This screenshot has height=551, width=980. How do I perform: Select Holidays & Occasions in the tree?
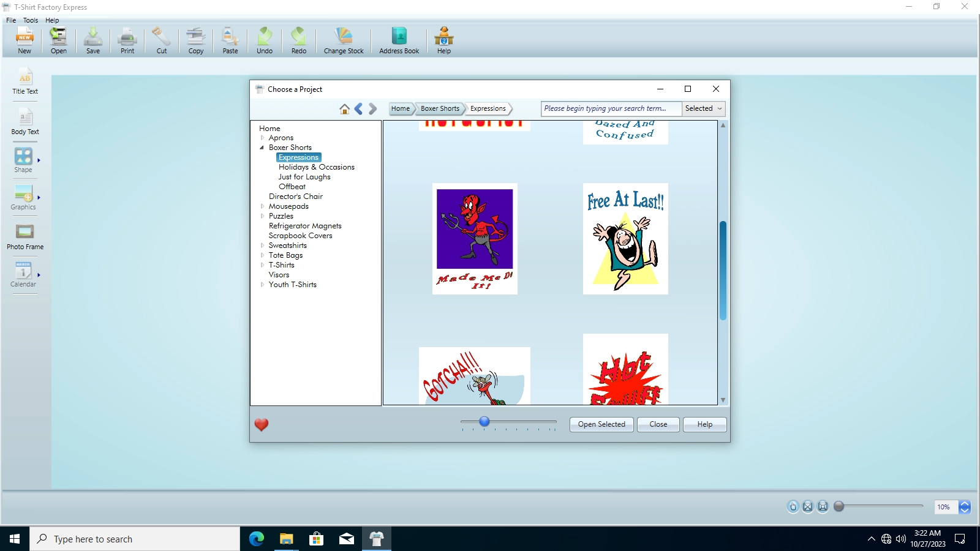tap(317, 167)
